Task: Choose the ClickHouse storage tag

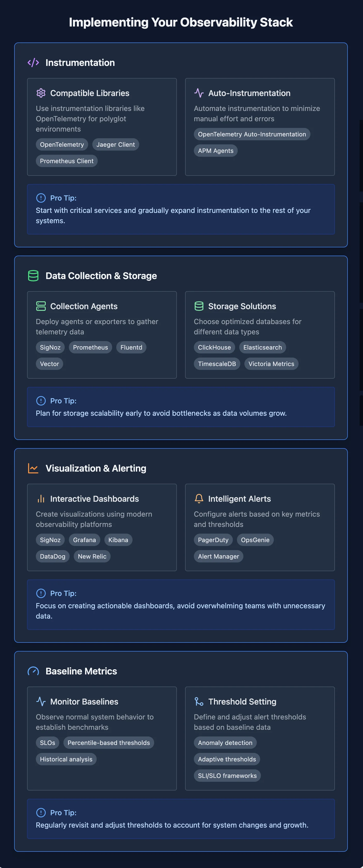Action: pyautogui.click(x=214, y=348)
